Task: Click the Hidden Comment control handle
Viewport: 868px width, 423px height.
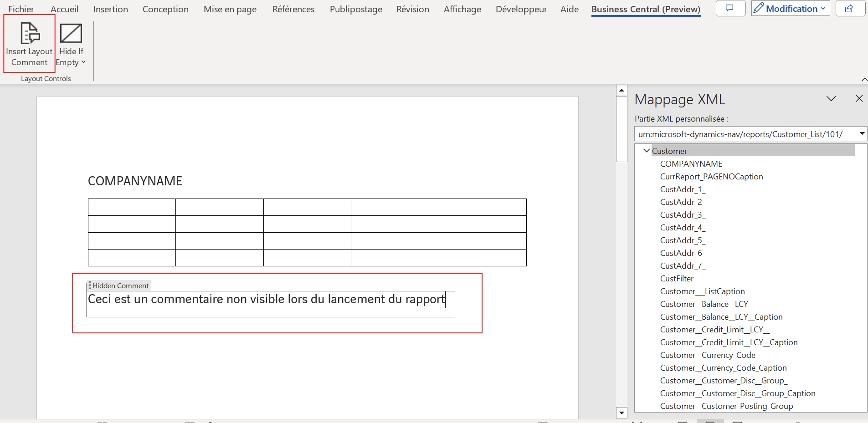Action: point(90,285)
